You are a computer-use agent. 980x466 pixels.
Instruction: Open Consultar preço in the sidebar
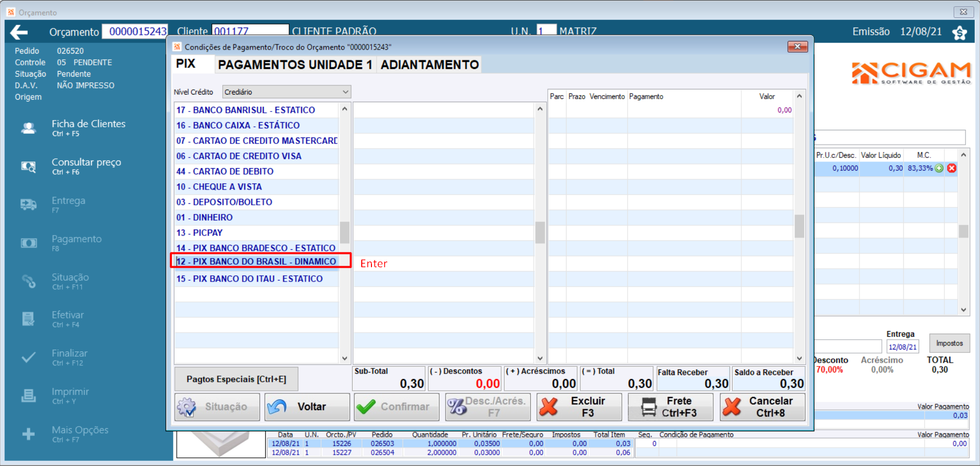86,166
